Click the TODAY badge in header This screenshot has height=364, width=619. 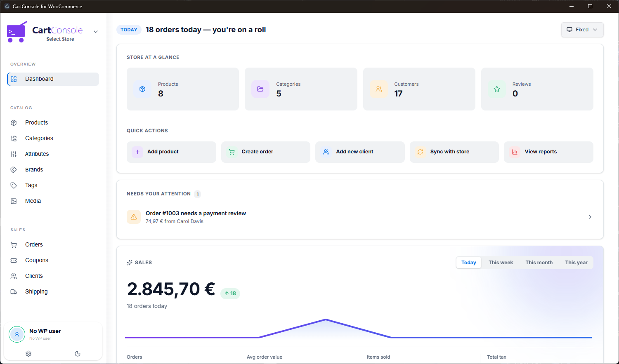(x=129, y=30)
